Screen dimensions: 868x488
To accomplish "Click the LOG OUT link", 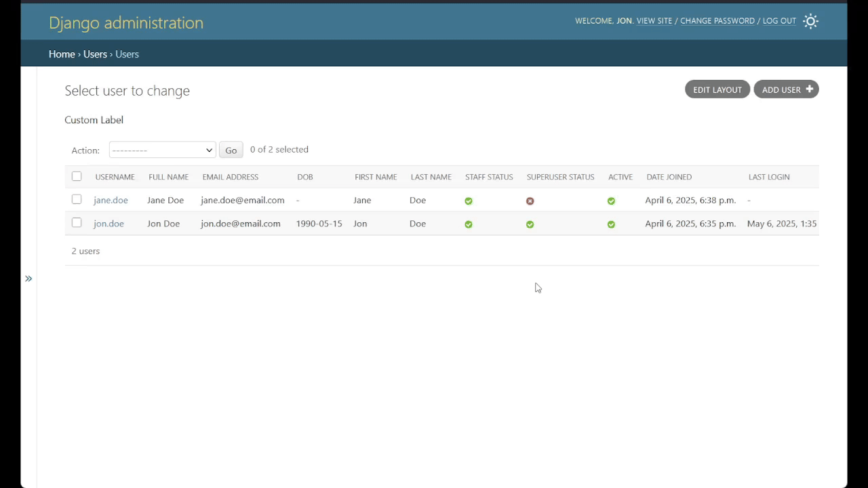I will [x=778, y=21].
